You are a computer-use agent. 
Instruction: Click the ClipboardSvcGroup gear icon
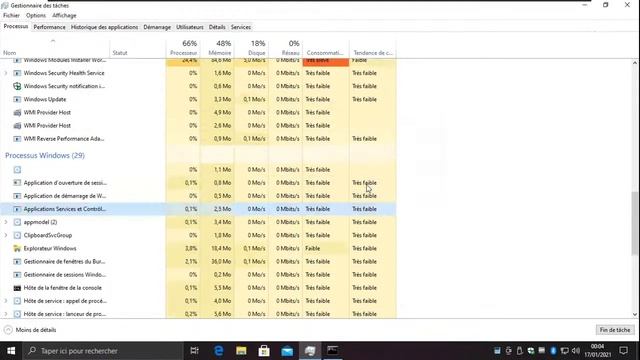17,235
